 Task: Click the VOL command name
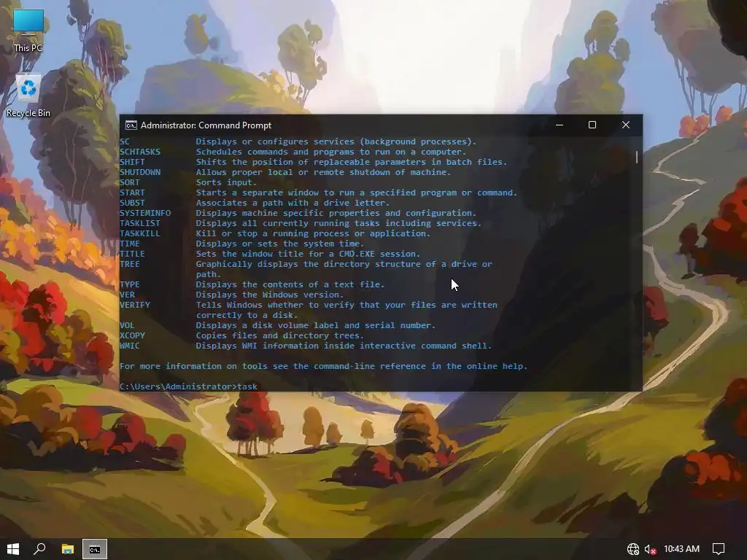coord(127,325)
